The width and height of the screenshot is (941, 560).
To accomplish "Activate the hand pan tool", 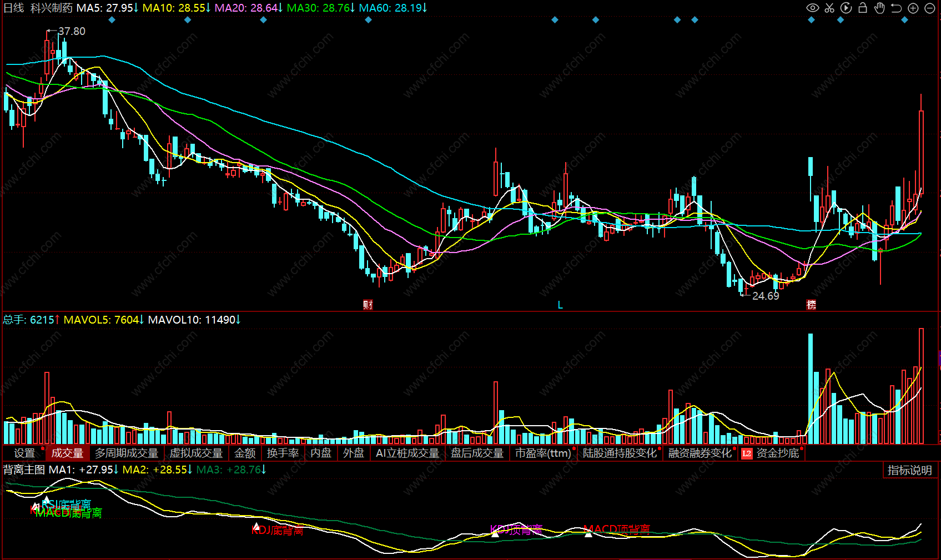I will click(x=879, y=8).
